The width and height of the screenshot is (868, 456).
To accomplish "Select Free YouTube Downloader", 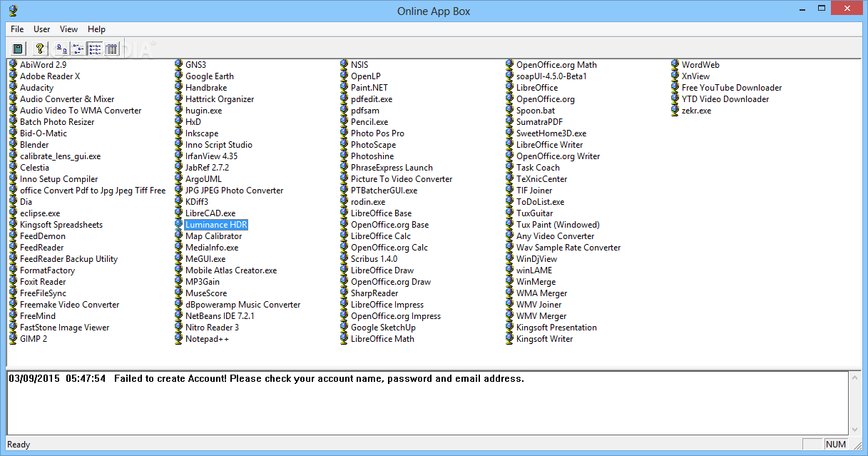I will point(732,88).
